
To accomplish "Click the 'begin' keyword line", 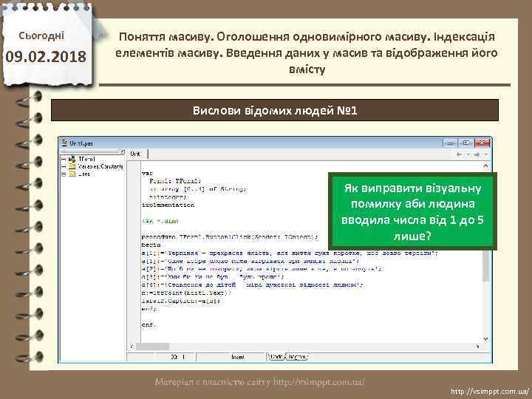I will (x=151, y=245).
